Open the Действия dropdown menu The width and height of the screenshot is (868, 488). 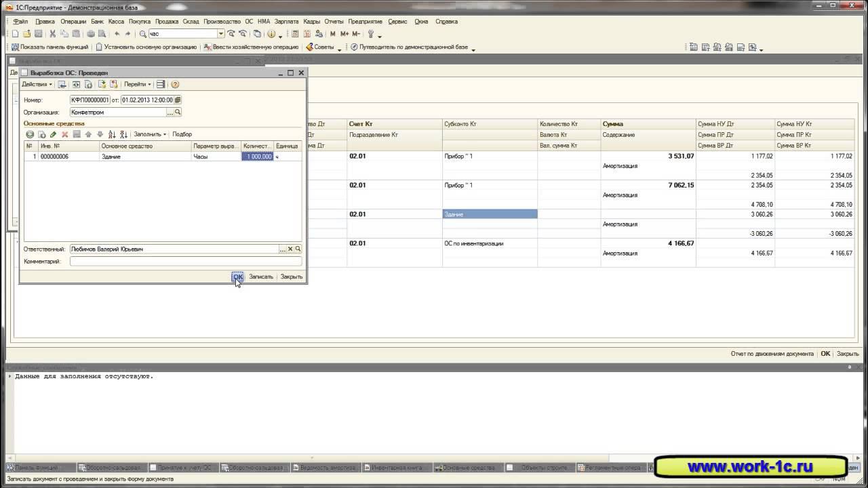click(x=37, y=85)
